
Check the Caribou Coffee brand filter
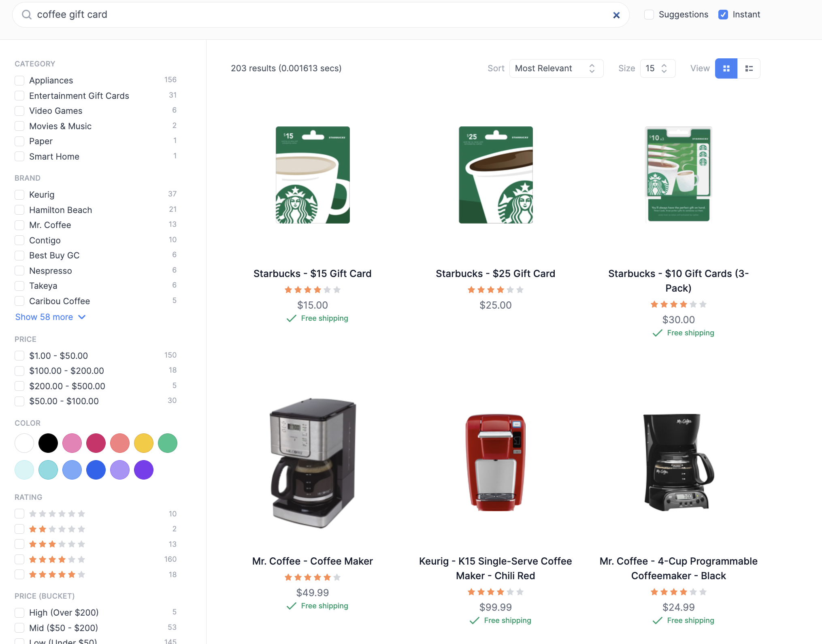19,301
